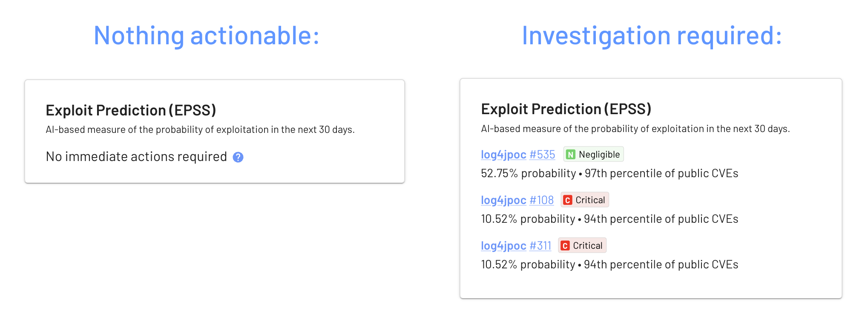Click the red C icon beside #311
The image size is (868, 328).
tap(565, 246)
